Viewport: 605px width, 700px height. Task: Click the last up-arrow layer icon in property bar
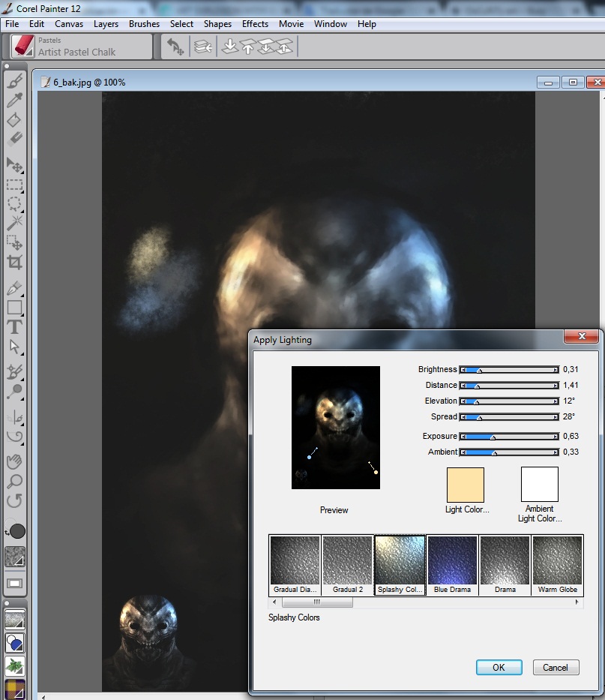pos(284,47)
